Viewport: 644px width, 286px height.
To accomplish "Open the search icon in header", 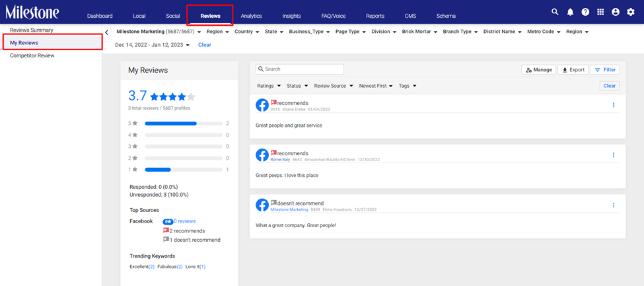I will tap(555, 12).
